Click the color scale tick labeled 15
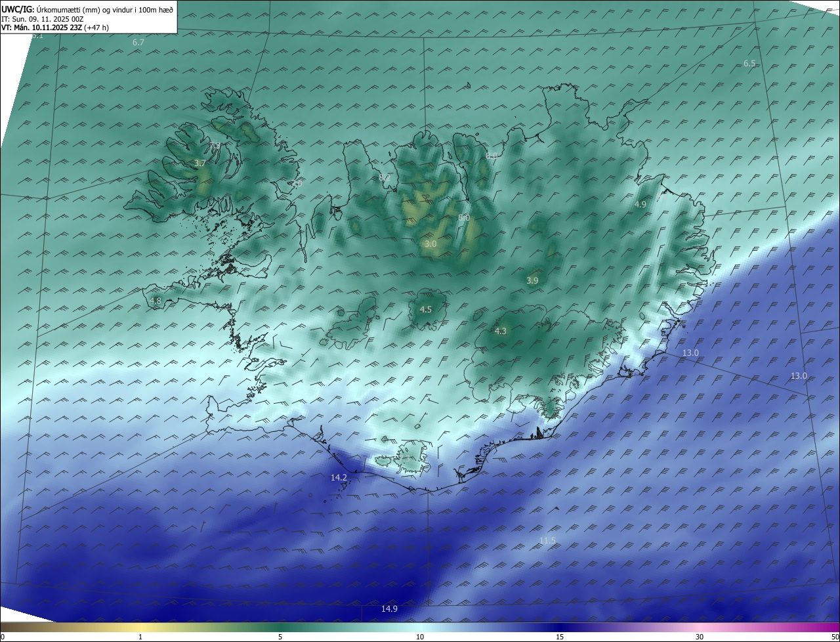Image resolution: width=840 pixels, height=642 pixels. click(560, 637)
